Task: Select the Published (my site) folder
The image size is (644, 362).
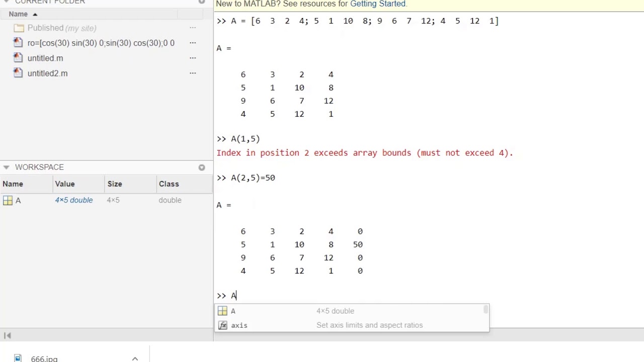Action: point(62,28)
